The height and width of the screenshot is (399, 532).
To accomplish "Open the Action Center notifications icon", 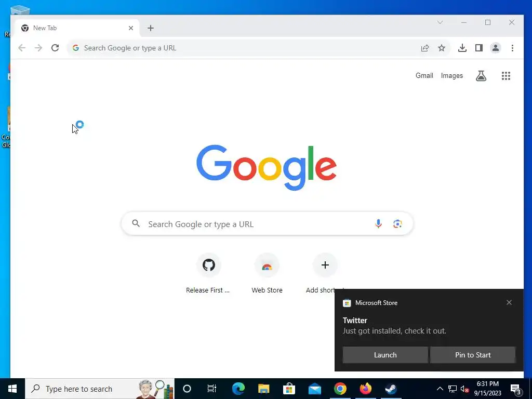I will [516, 389].
